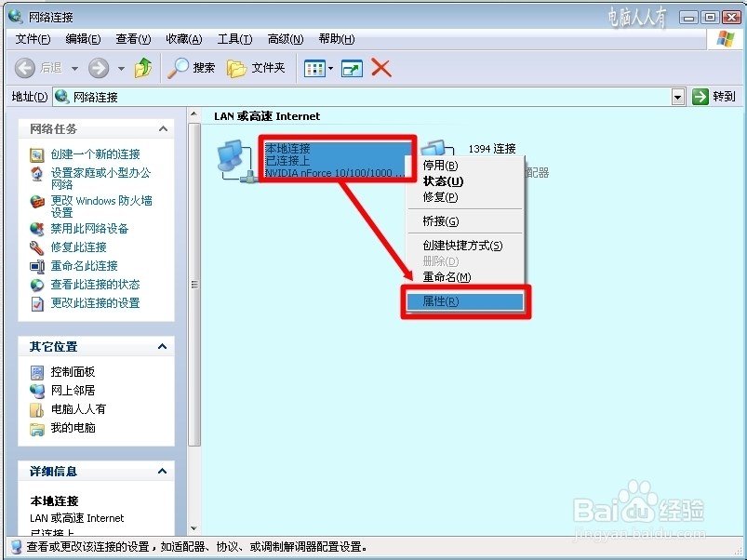Click the Back arrow toolbar icon
The width and height of the screenshot is (747, 560).
(25, 68)
